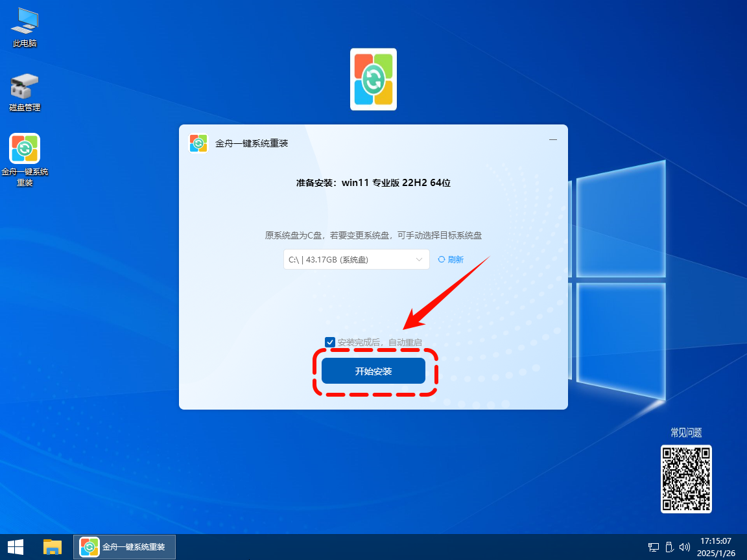Open the Windows Start menu
747x560 pixels.
tap(15, 547)
